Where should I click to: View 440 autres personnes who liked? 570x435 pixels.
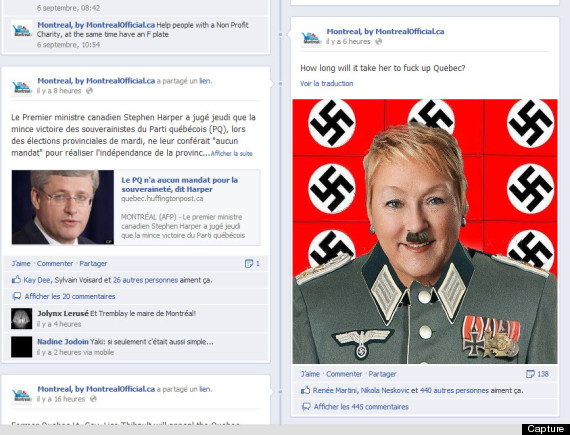tap(454, 391)
